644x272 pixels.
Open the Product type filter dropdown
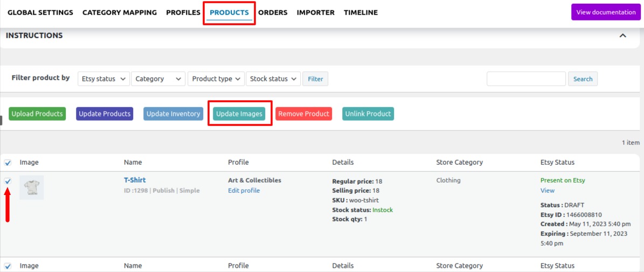(216, 79)
